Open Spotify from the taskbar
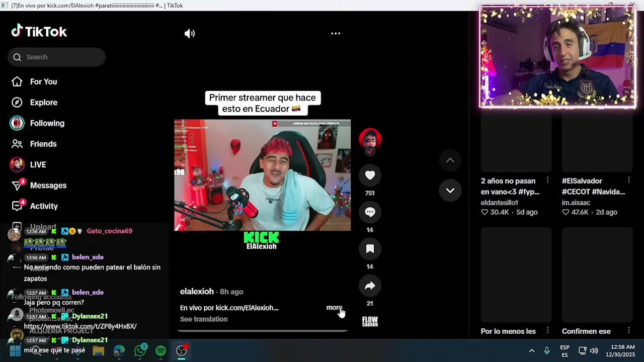 [161, 350]
